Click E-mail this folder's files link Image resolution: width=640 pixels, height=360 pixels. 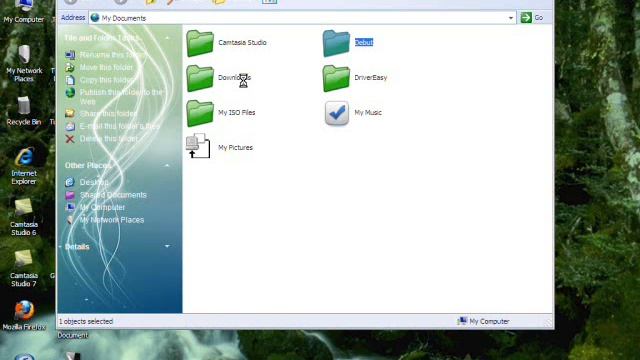(120, 126)
